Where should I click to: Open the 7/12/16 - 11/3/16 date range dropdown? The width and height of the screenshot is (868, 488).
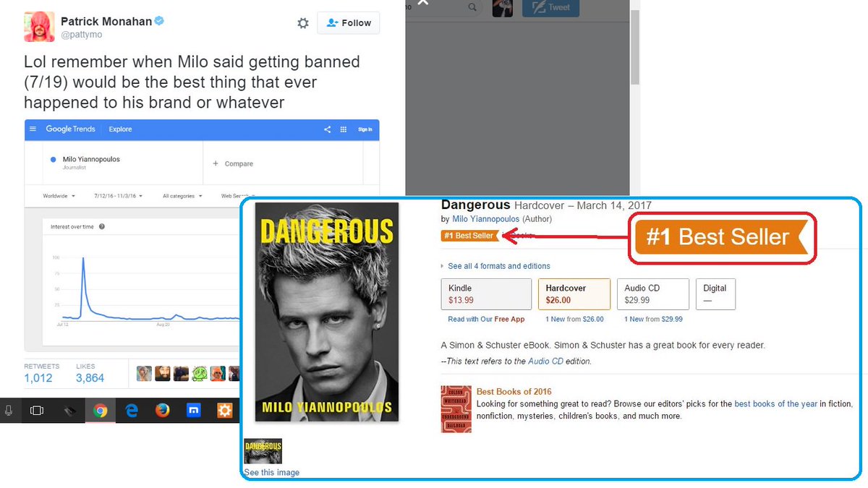pyautogui.click(x=118, y=196)
